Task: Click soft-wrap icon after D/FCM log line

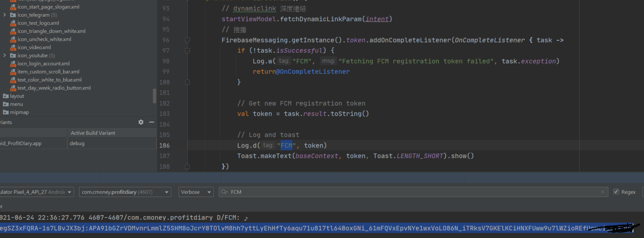Action: [x=246, y=218]
